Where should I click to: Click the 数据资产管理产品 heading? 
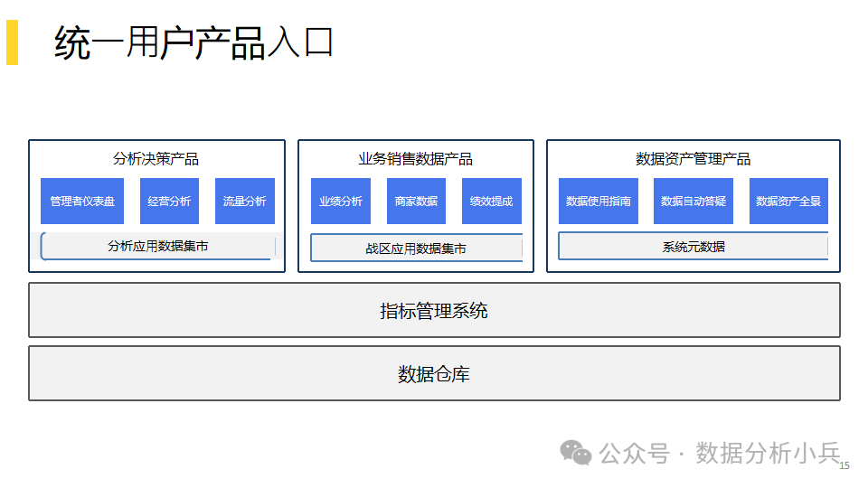(x=693, y=159)
